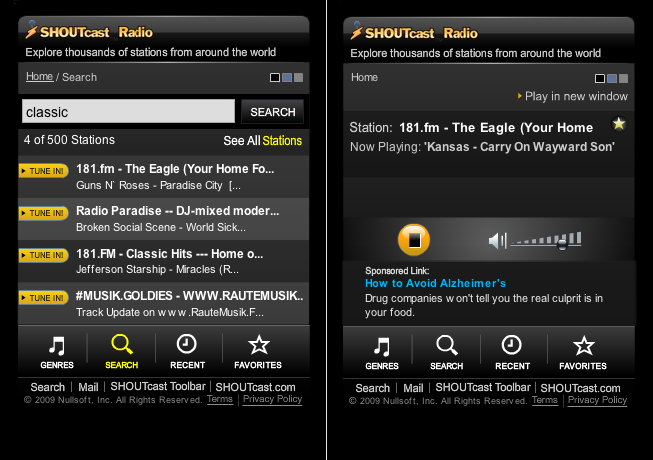
Task: Open Genres icon in right player panel
Action: 381,353
